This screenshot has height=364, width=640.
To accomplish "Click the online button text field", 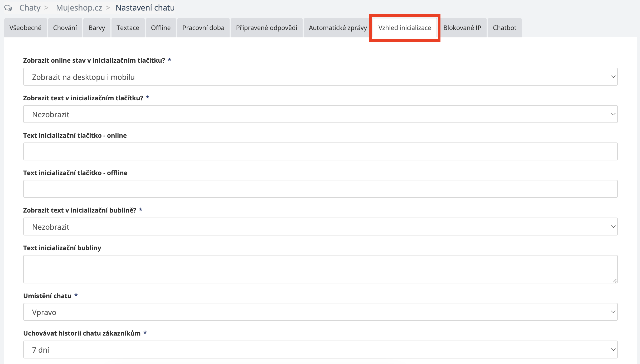I will click(x=320, y=152).
